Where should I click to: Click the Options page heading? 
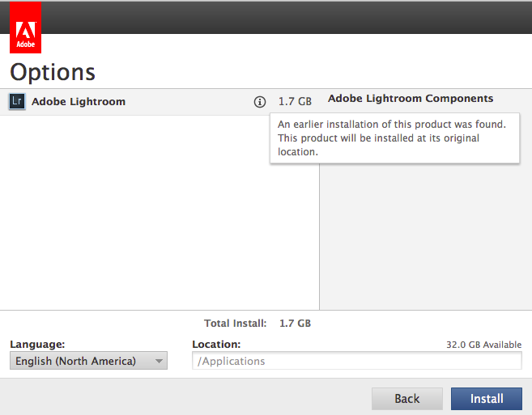(53, 72)
